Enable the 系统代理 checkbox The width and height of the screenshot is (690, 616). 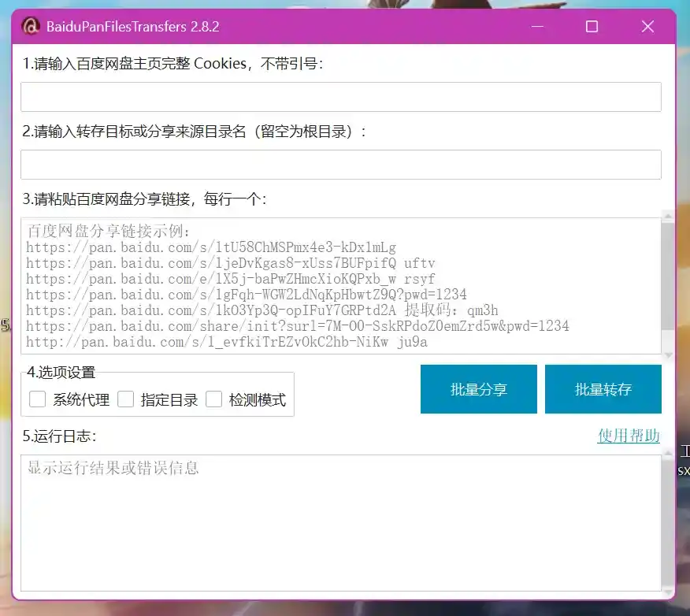pyautogui.click(x=37, y=399)
